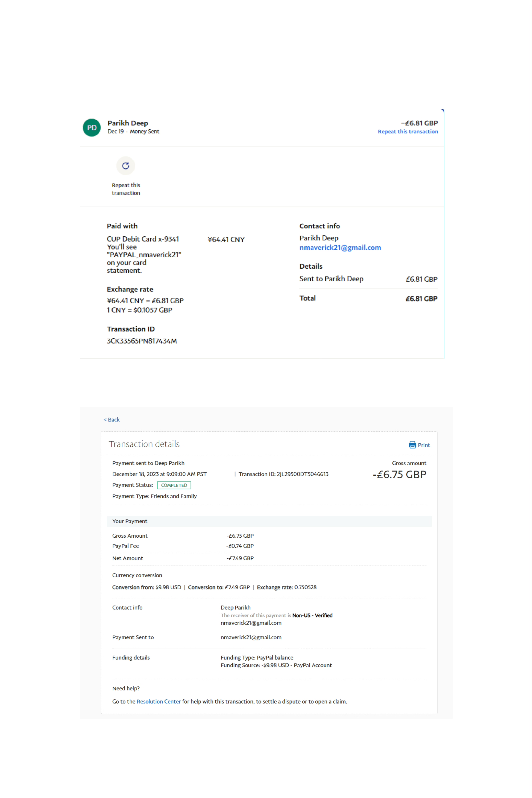Screen dimensions: 532x798
Task: Click the Transaction ID 2JL29500DT5046613 text
Action: [283, 474]
